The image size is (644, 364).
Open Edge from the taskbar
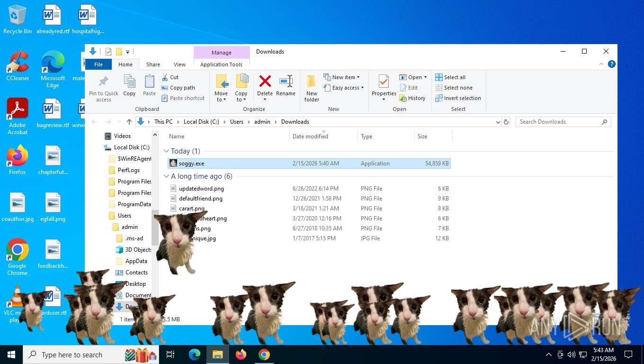[x=195, y=355]
